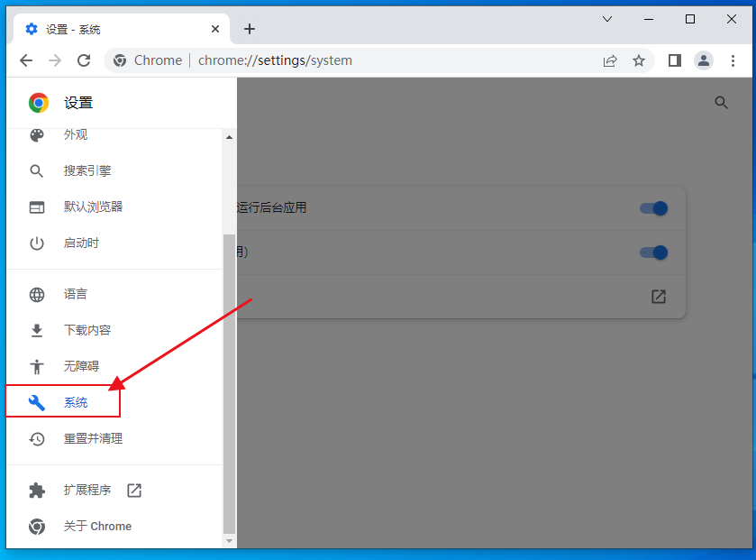The width and height of the screenshot is (756, 560).
Task: Click the site info icon in address bar
Action: (x=120, y=60)
